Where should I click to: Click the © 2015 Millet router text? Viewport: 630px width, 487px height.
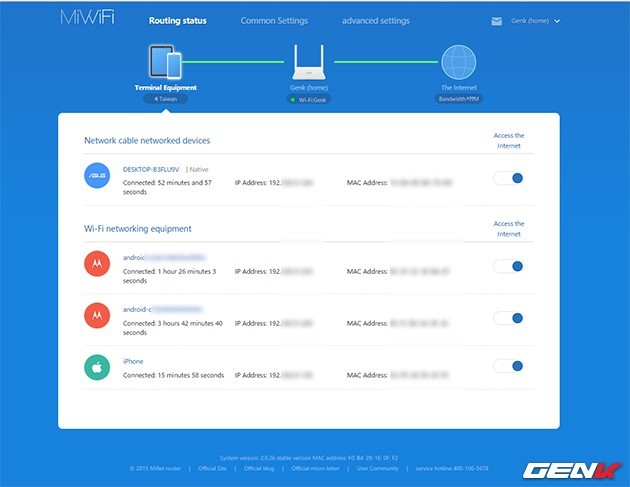point(155,469)
